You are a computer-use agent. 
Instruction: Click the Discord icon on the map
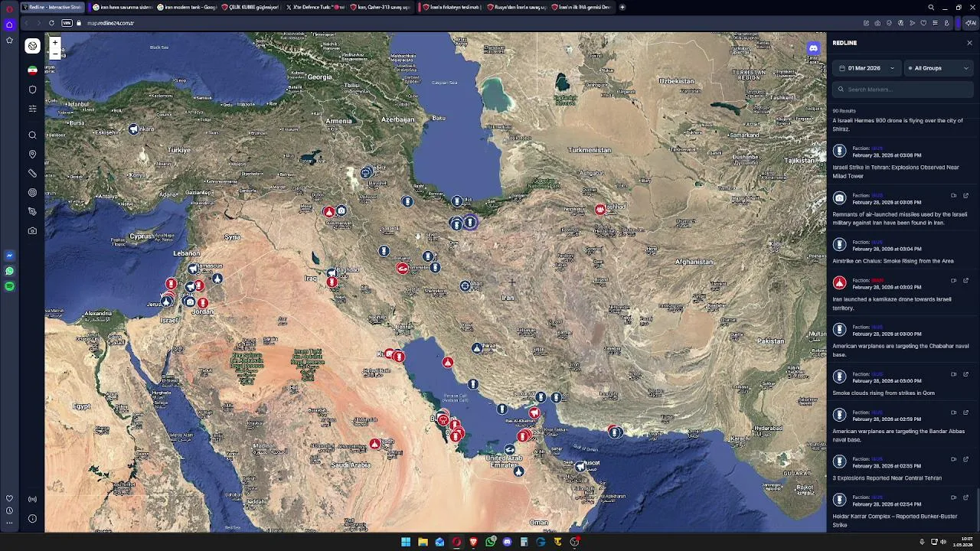pos(813,48)
